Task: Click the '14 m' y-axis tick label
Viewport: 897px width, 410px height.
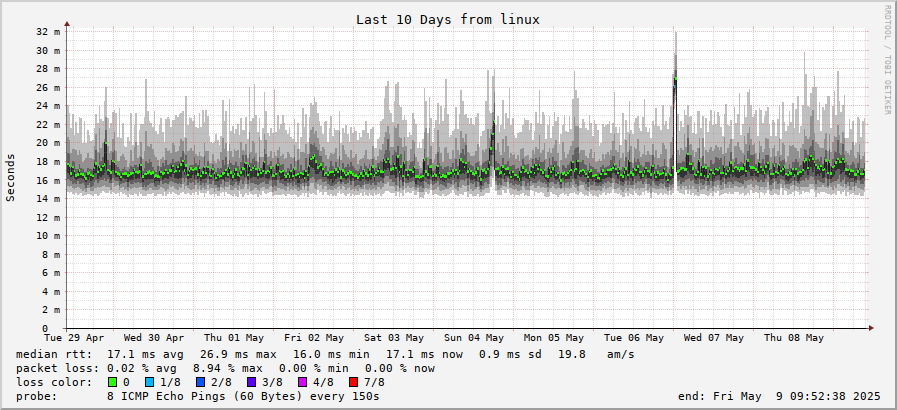Action: coord(48,198)
